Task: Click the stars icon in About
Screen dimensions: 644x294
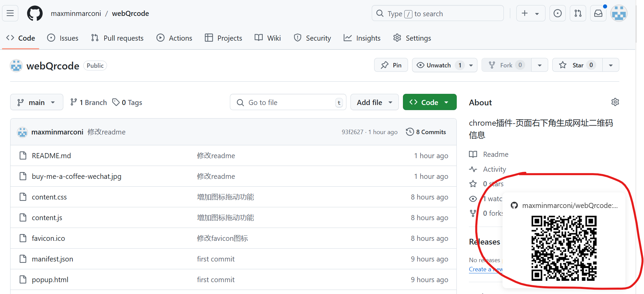Action: 473,184
